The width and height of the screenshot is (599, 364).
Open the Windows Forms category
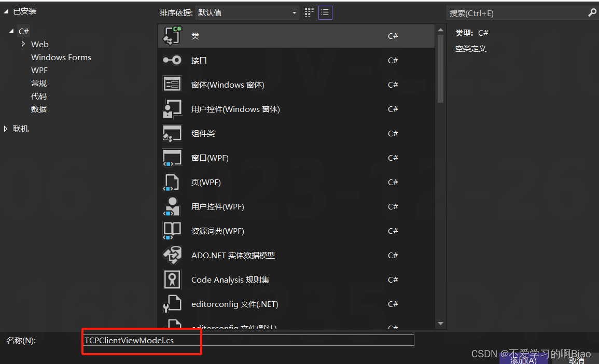click(x=61, y=57)
